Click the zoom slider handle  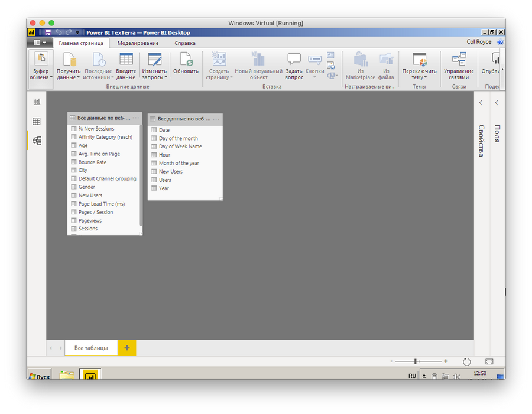point(416,361)
